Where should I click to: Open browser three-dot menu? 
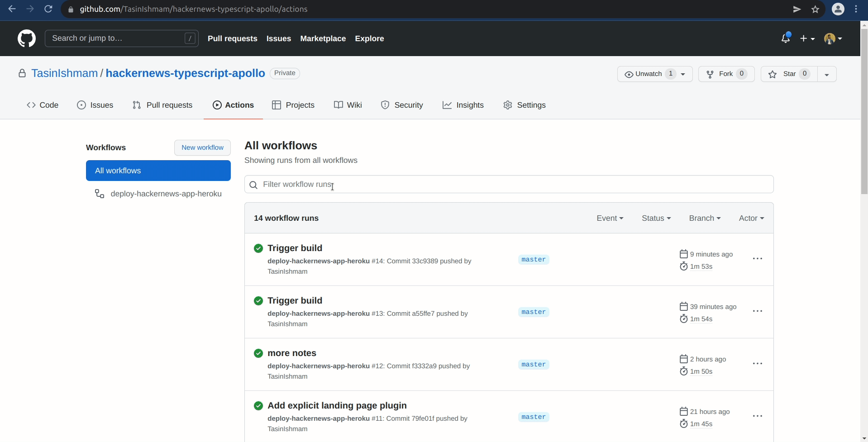pyautogui.click(x=856, y=9)
